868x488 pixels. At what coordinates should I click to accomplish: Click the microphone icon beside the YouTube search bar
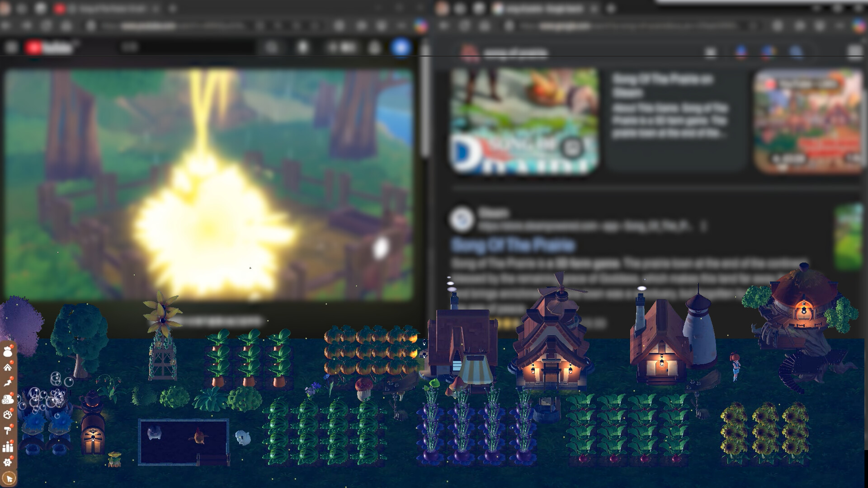click(304, 47)
